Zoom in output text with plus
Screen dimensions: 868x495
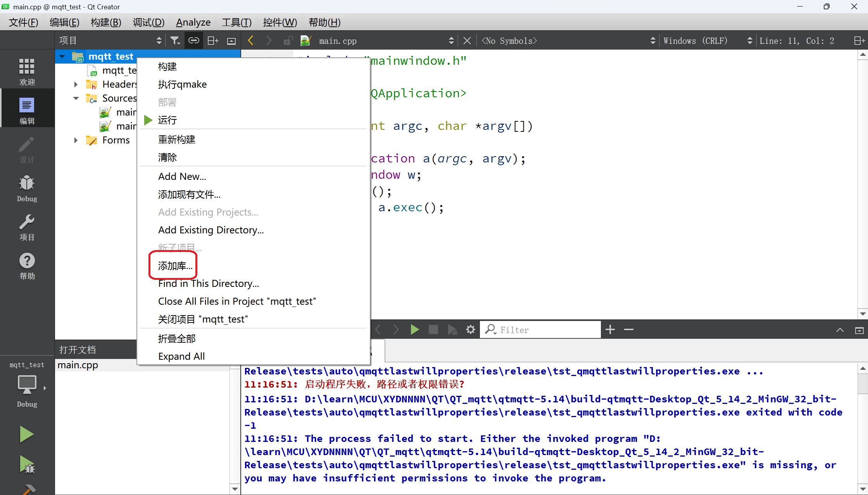coord(610,330)
